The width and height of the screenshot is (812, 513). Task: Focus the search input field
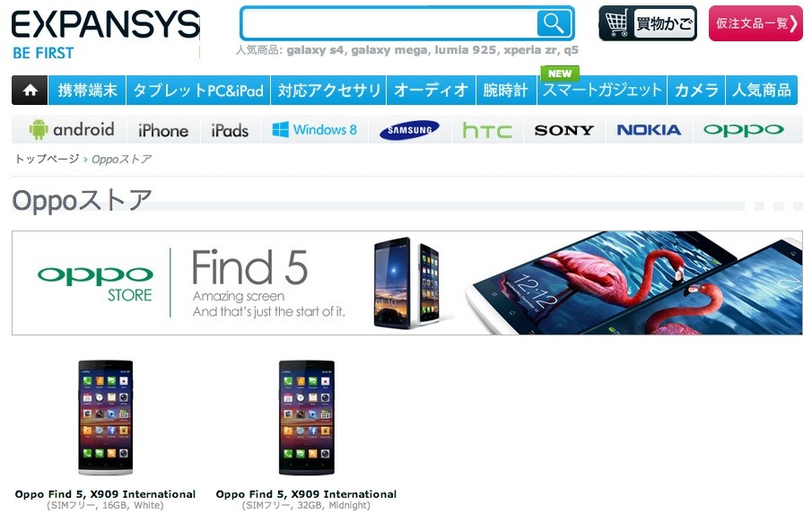pyautogui.click(x=389, y=23)
